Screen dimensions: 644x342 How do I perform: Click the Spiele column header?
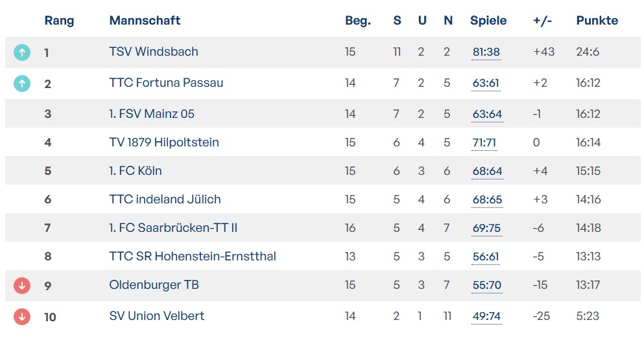click(488, 21)
